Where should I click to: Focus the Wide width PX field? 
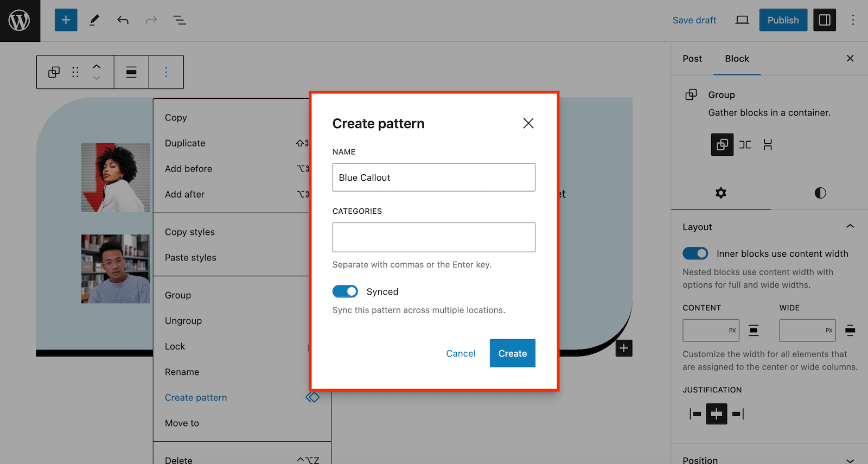(x=807, y=330)
